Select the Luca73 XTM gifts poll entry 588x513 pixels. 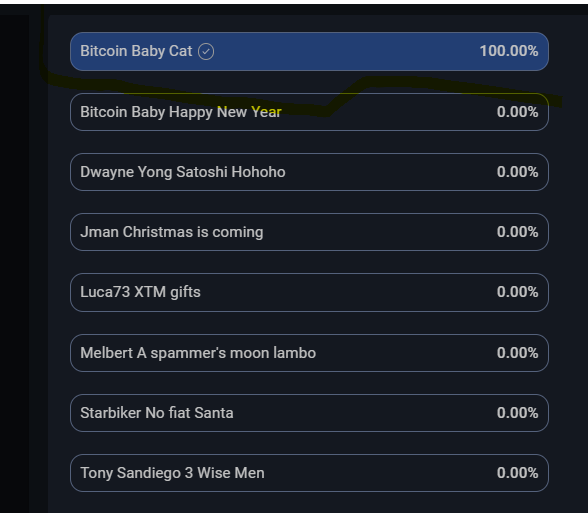click(309, 292)
